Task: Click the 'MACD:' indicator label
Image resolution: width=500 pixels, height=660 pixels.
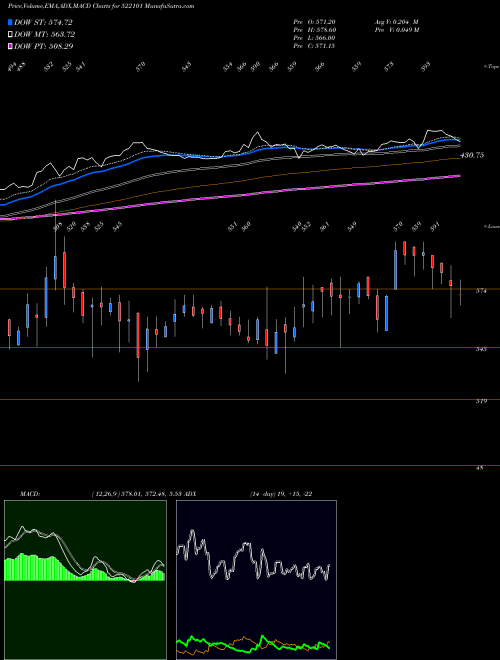Action: (30, 494)
